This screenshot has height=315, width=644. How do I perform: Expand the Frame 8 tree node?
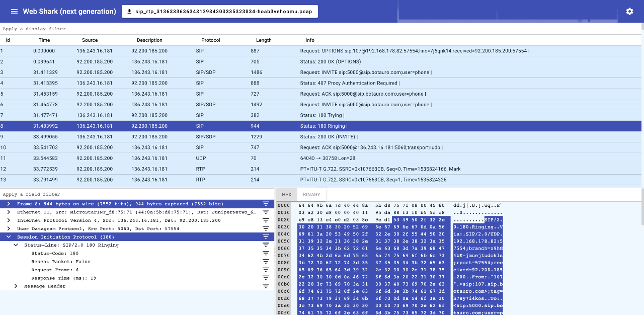coord(9,204)
